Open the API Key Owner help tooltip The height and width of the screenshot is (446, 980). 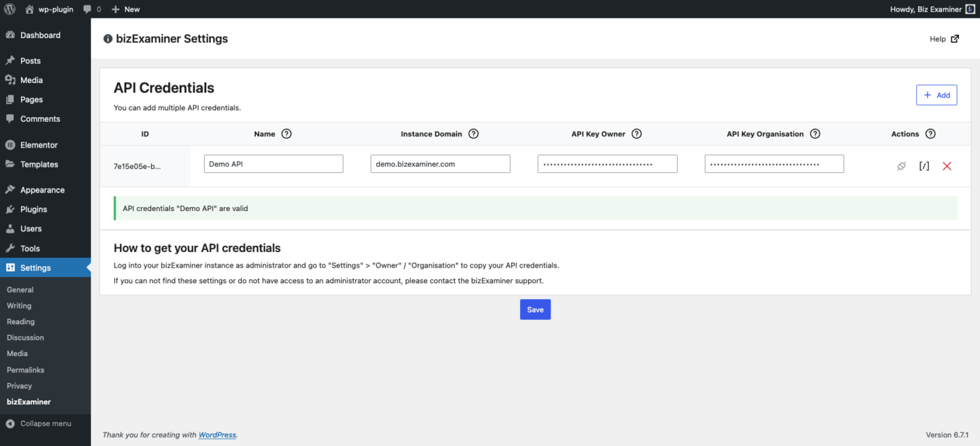[x=636, y=133]
